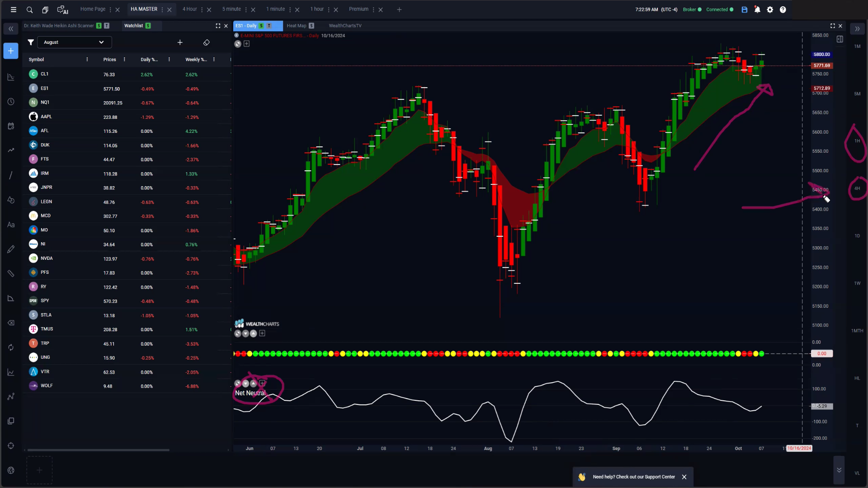Click the save workspace floppy icon
The width and height of the screenshot is (868, 488).
click(x=744, y=9)
